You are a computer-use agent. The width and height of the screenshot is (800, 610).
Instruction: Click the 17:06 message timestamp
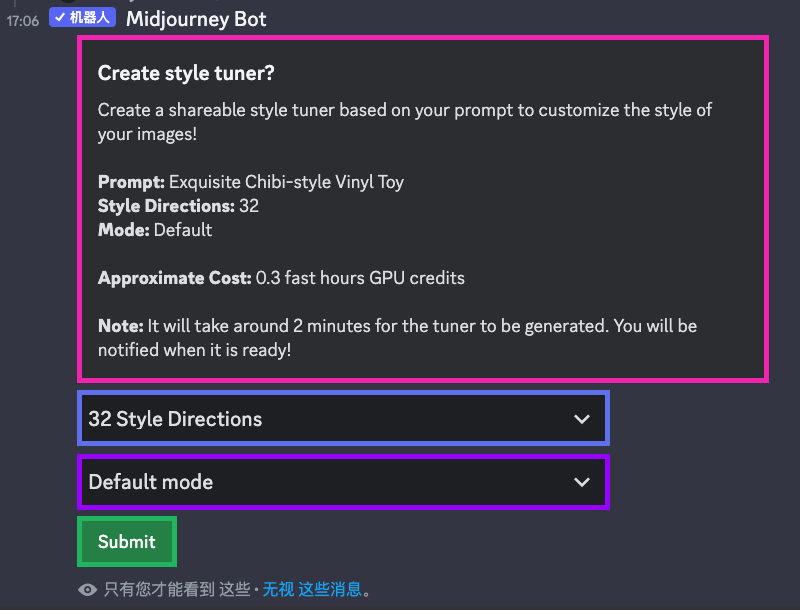(x=23, y=20)
